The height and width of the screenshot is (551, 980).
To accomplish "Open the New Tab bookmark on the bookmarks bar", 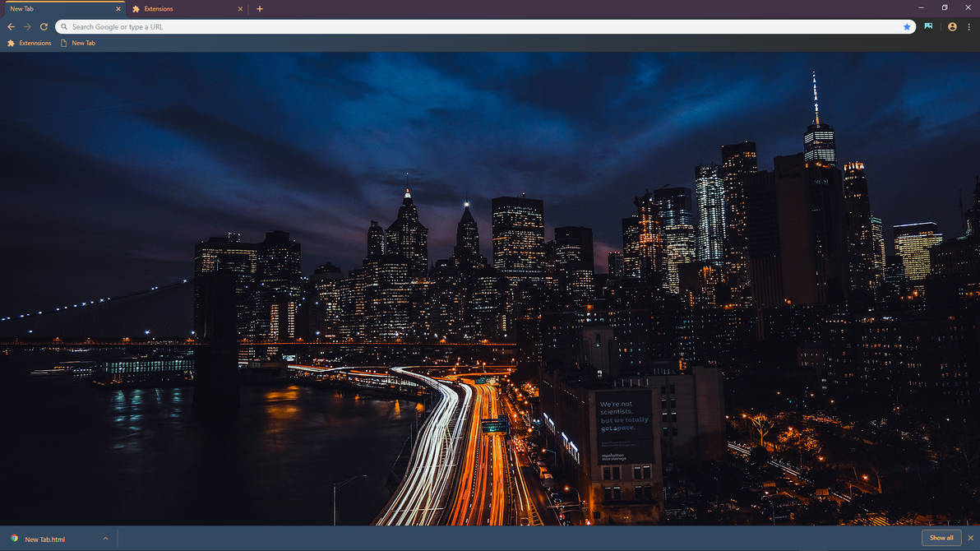I will tap(77, 43).
